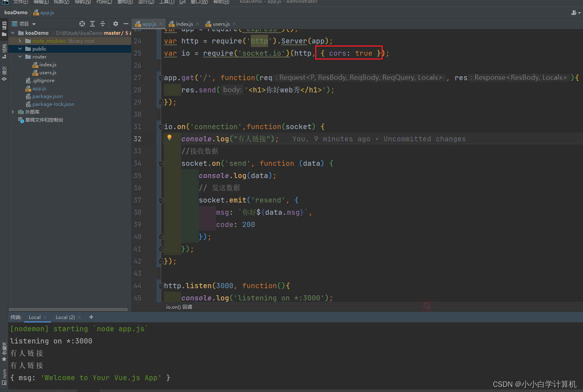Select package-lock.json in the project tree
Image resolution: width=583 pixels, height=392 pixels.
53,104
